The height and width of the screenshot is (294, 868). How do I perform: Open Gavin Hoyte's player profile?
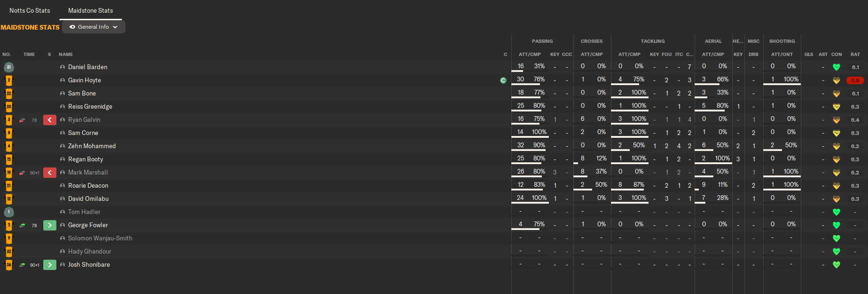[85, 80]
